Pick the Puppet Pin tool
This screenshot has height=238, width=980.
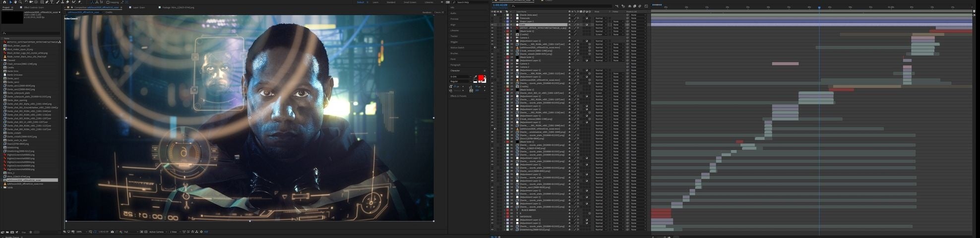[x=78, y=2]
